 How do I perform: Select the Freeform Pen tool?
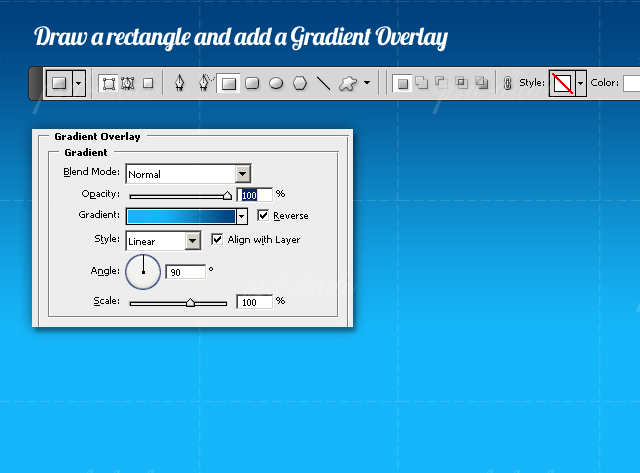click(x=205, y=82)
